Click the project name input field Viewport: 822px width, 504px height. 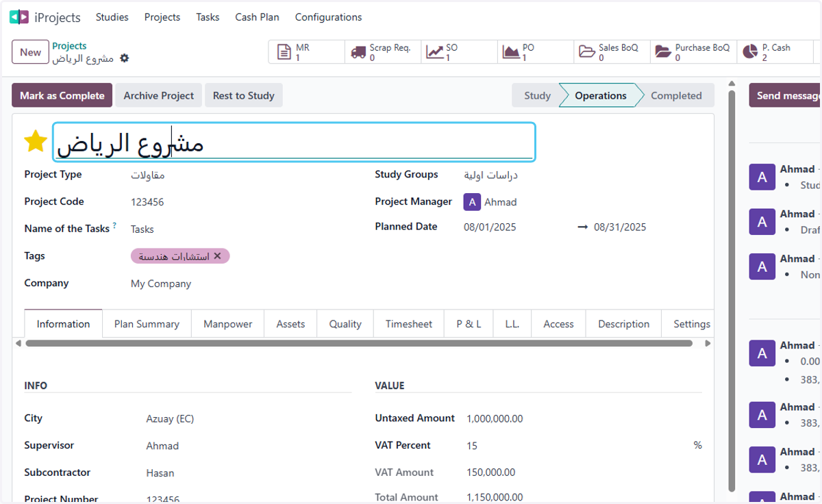(x=294, y=142)
